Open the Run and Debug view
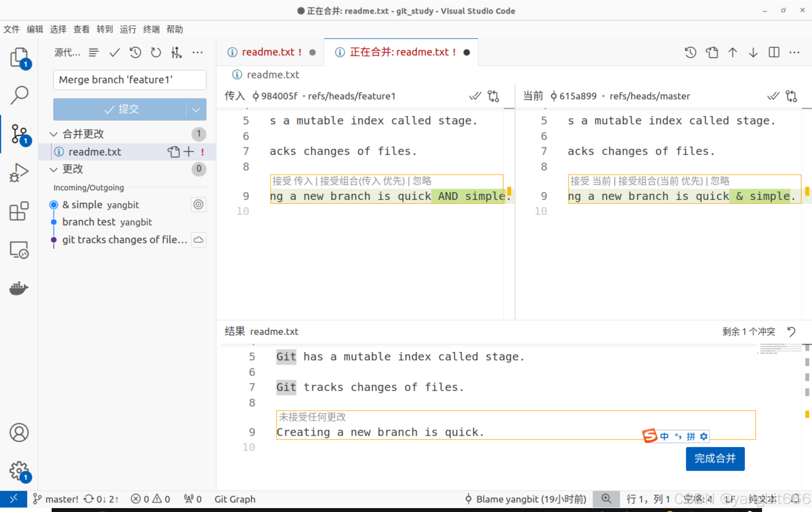 point(19,172)
